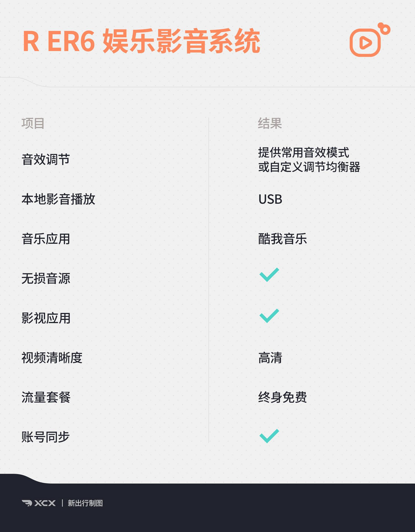Select the 高清 result value
Image resolution: width=415 pixels, height=532 pixels.
point(270,357)
